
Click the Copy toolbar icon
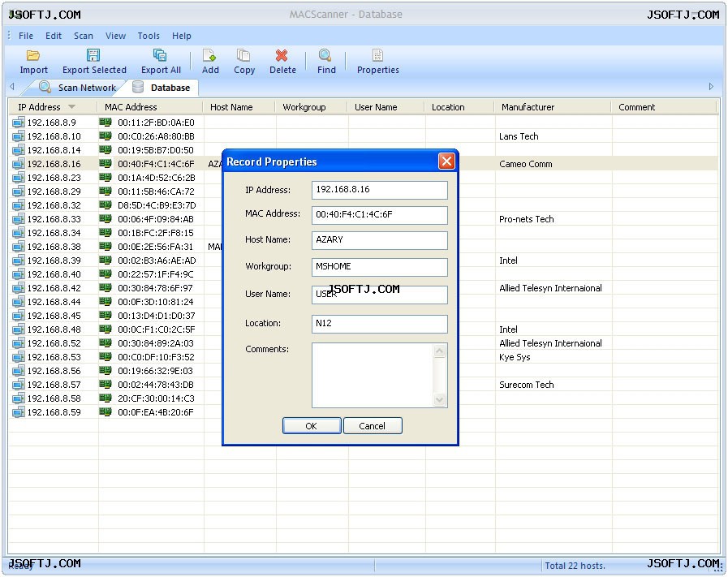pos(243,56)
